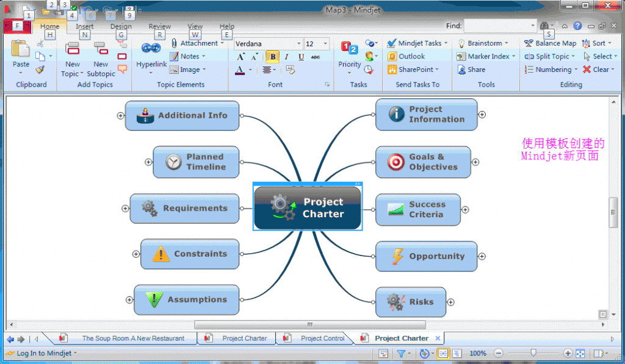The height and width of the screenshot is (364, 625).
Task: Add a floating topic with red rectangle icon
Action: 122,56
